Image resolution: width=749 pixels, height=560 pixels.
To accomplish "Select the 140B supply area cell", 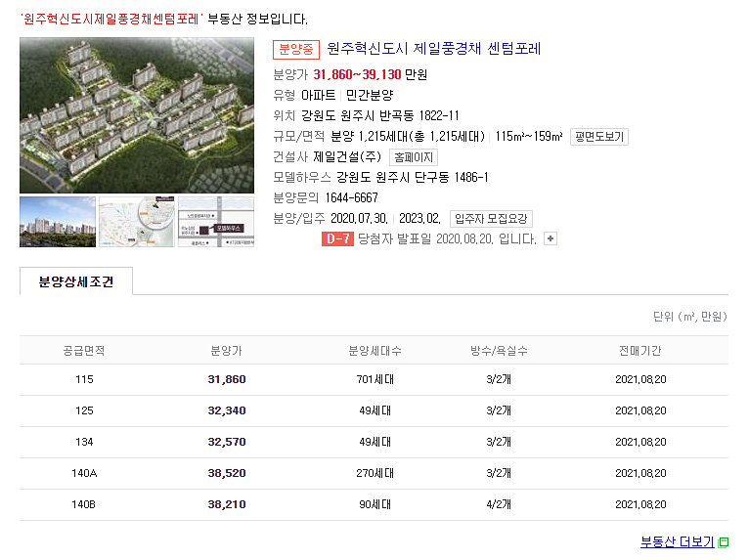I will coord(83,504).
